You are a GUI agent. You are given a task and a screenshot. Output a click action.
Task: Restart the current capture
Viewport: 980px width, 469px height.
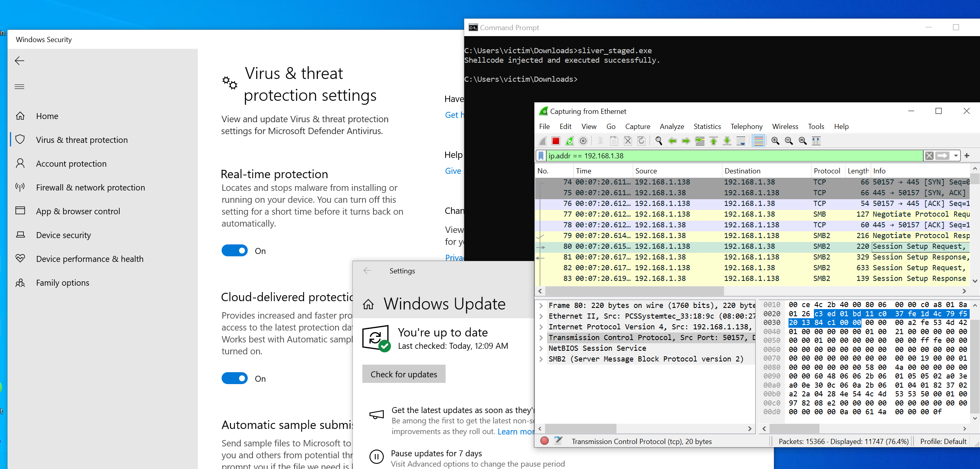[x=569, y=141]
